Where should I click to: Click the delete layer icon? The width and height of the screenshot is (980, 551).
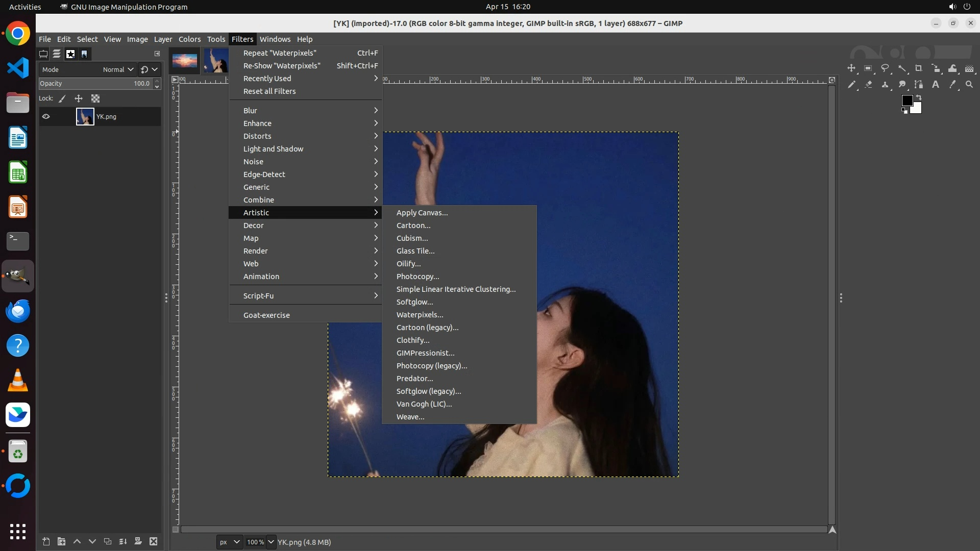point(154,541)
